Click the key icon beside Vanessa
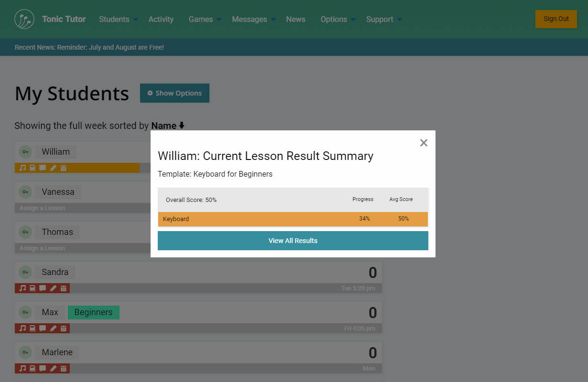Viewport: 588px width, 382px height. coord(25,192)
